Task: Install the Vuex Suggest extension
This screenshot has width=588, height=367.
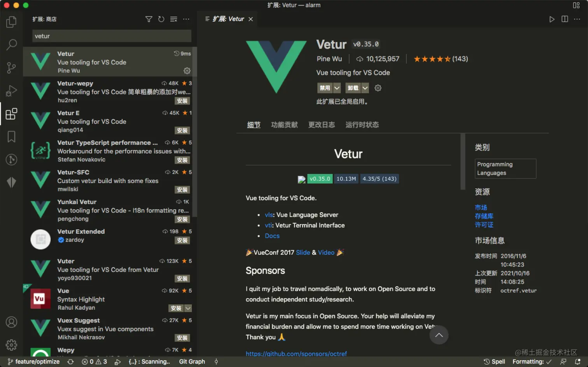Action: coord(182,338)
